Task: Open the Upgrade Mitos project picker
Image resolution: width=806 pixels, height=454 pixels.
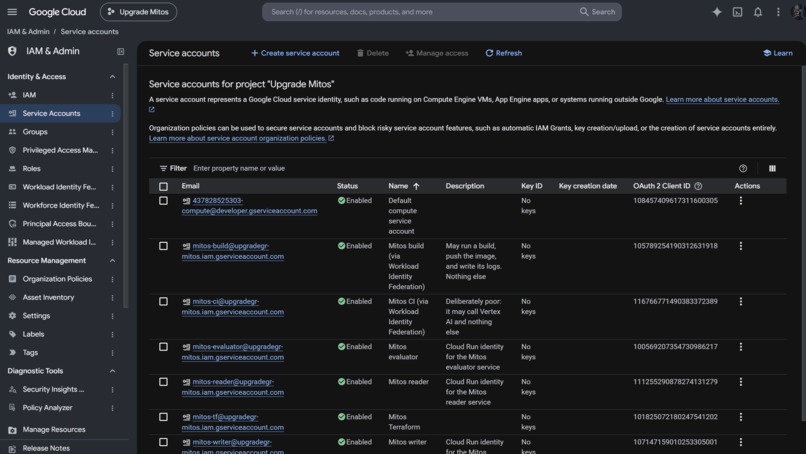Action: click(138, 12)
